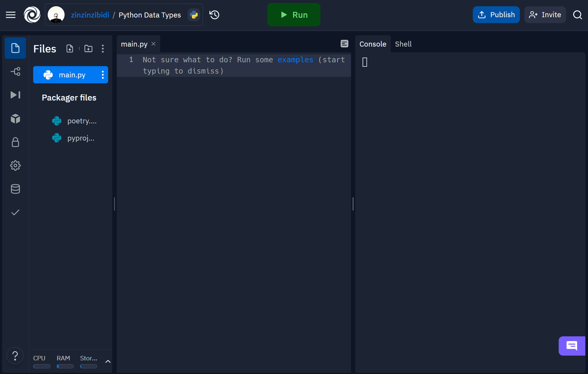Image resolution: width=588 pixels, height=374 pixels.
Task: Expand the main.py file options menu
Action: [x=103, y=75]
